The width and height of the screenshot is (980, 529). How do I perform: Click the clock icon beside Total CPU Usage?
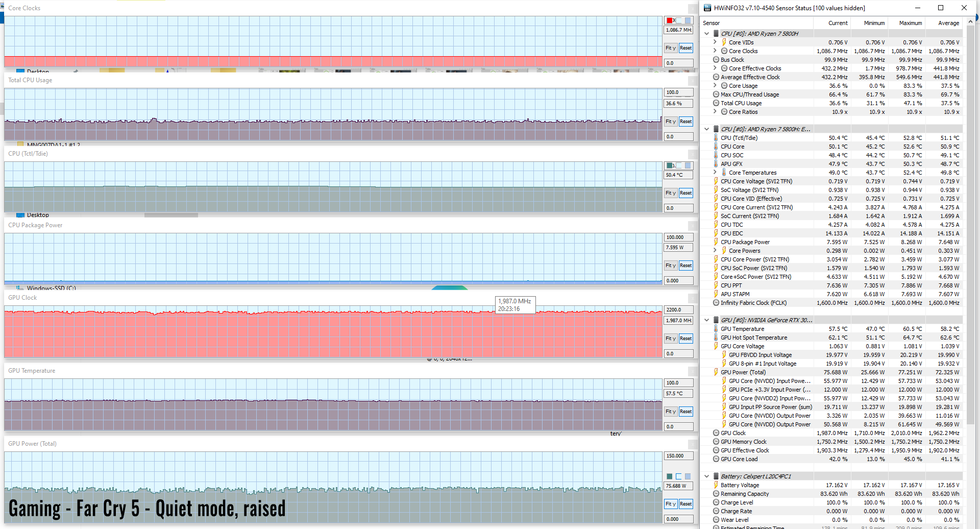pyautogui.click(x=716, y=103)
